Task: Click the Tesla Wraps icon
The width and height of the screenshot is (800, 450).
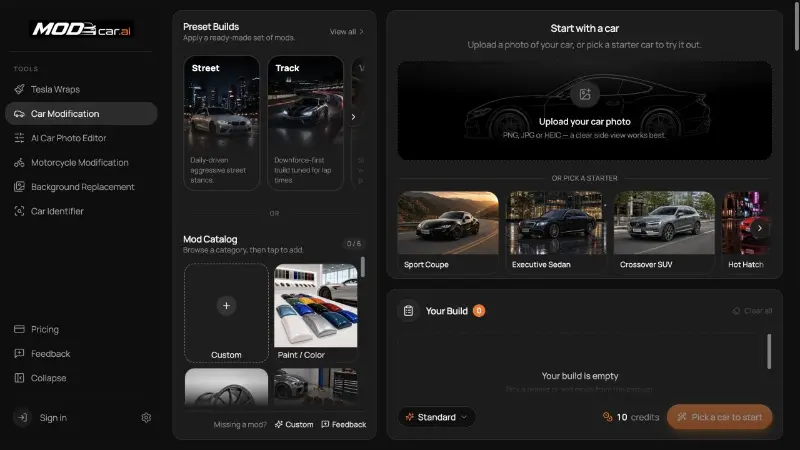Action: 19,89
